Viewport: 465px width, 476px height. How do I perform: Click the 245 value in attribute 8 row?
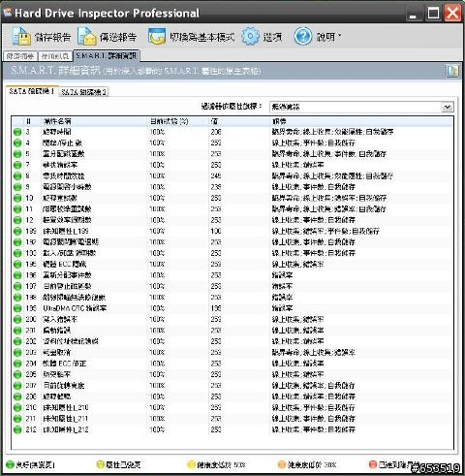(x=216, y=176)
